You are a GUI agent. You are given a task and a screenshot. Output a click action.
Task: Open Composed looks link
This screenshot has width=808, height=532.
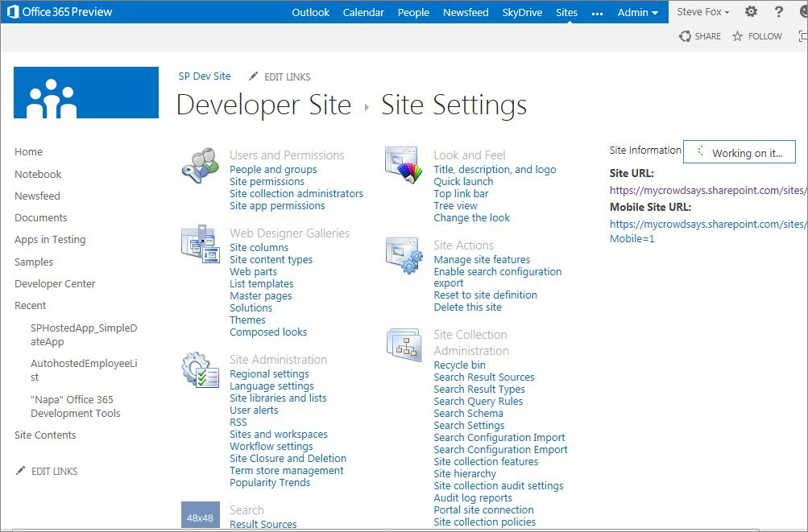point(268,332)
